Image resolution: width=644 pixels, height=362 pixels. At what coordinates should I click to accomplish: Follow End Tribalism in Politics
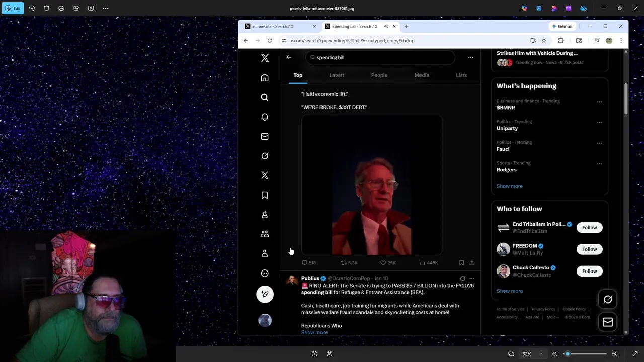pos(589,228)
